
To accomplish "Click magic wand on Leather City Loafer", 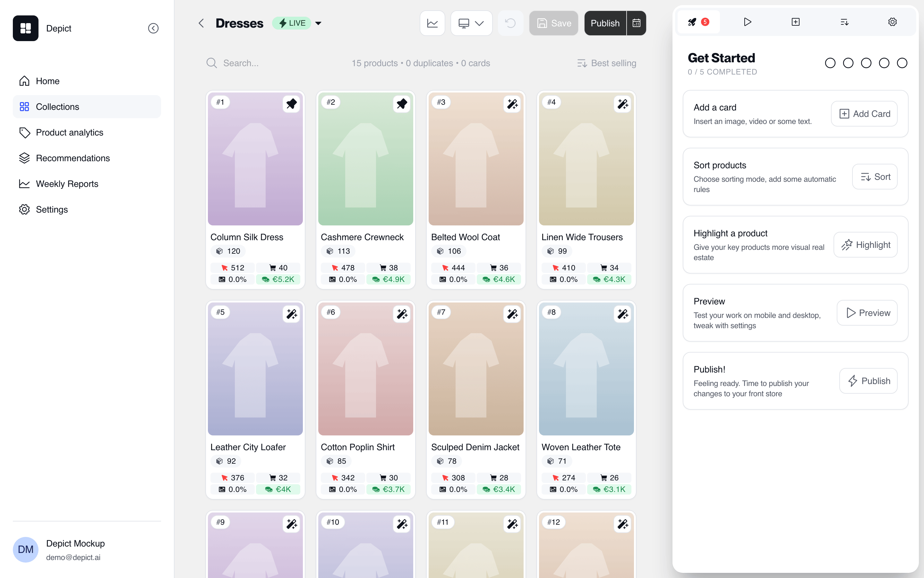I will [x=292, y=314].
